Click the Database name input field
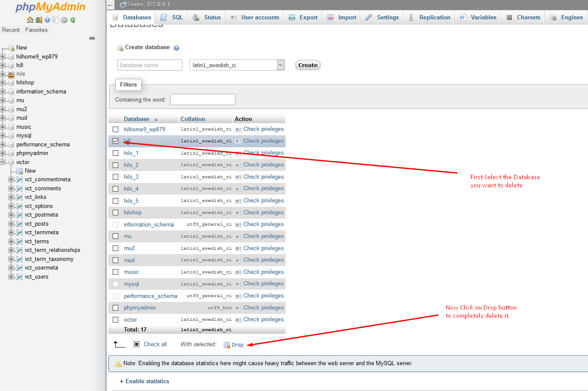588x391 pixels. [150, 65]
